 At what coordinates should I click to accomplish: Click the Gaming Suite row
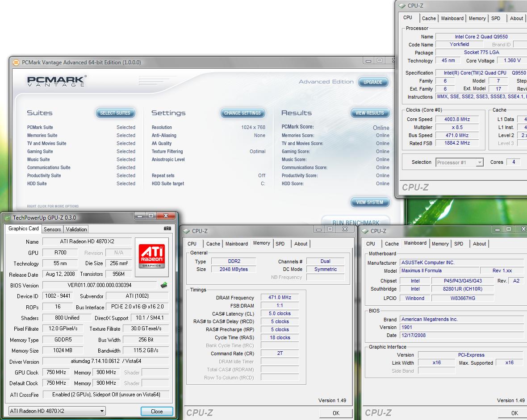[x=81, y=152]
